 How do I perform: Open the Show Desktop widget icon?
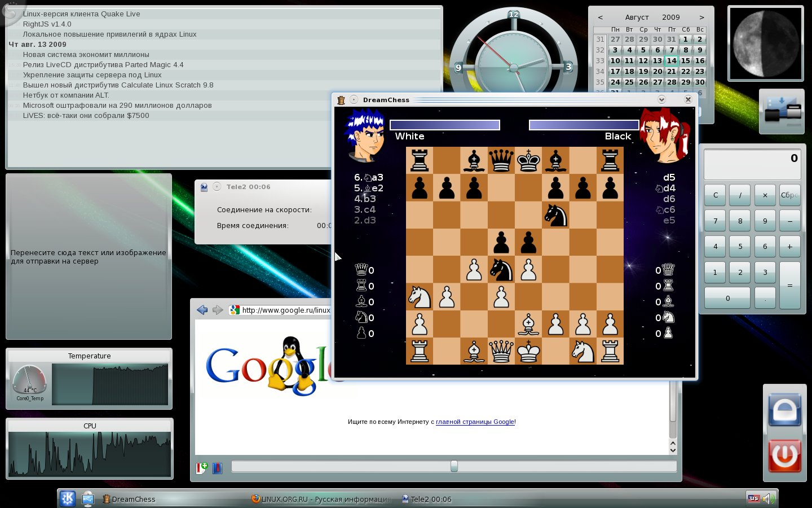[781, 111]
